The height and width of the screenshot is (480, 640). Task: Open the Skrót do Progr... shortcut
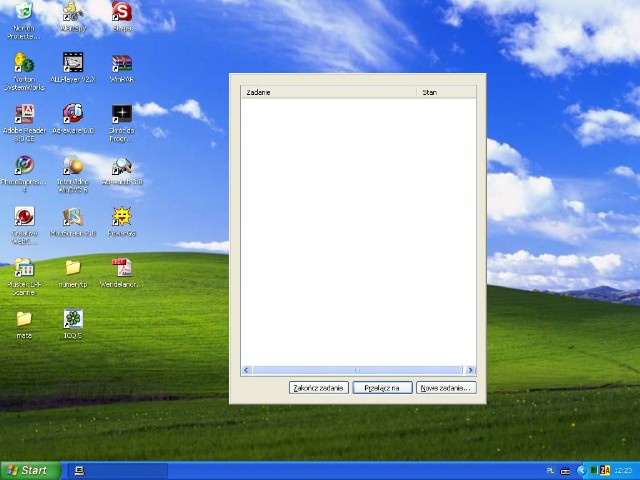(122, 114)
